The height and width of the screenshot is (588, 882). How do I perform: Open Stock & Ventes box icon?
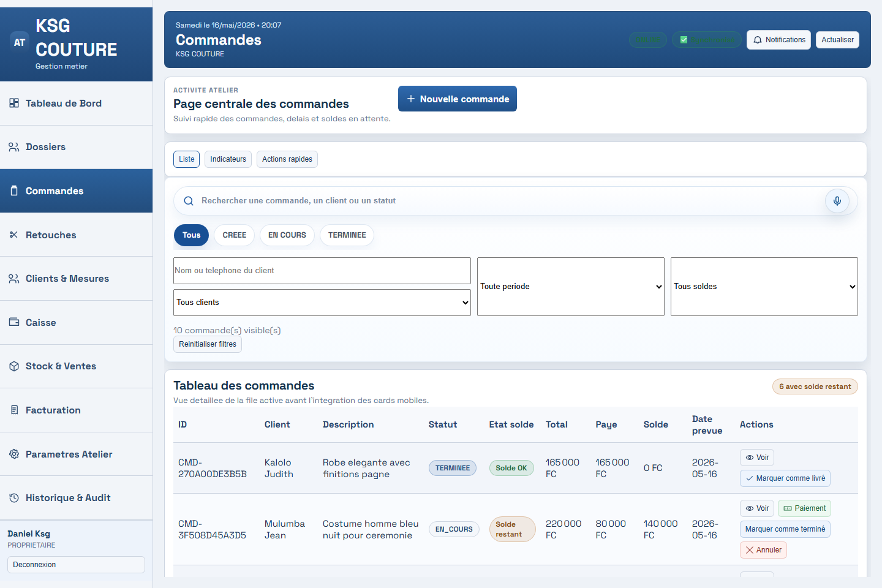coord(14,366)
